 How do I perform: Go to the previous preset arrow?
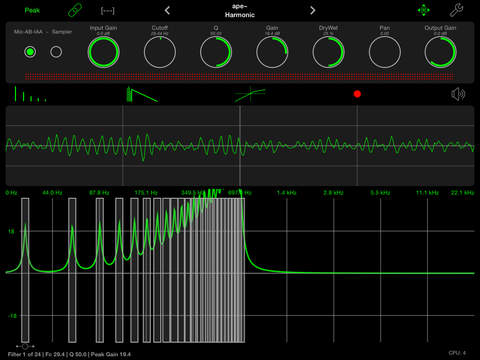tap(167, 11)
